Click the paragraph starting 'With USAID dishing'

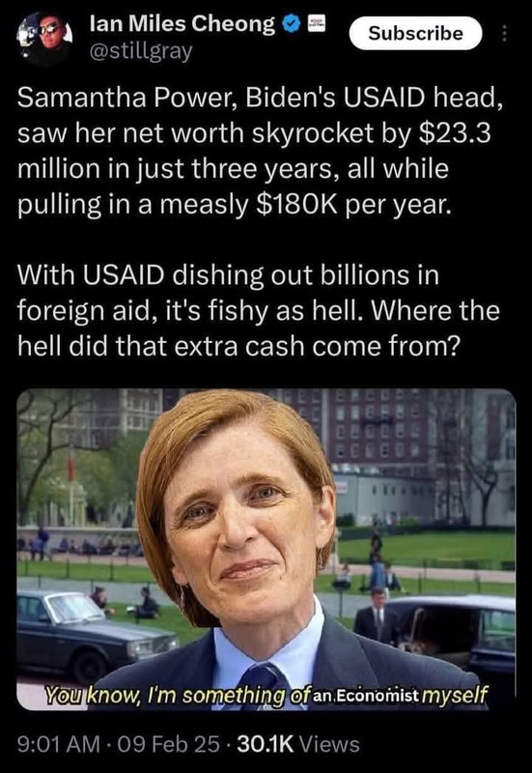[x=259, y=310]
